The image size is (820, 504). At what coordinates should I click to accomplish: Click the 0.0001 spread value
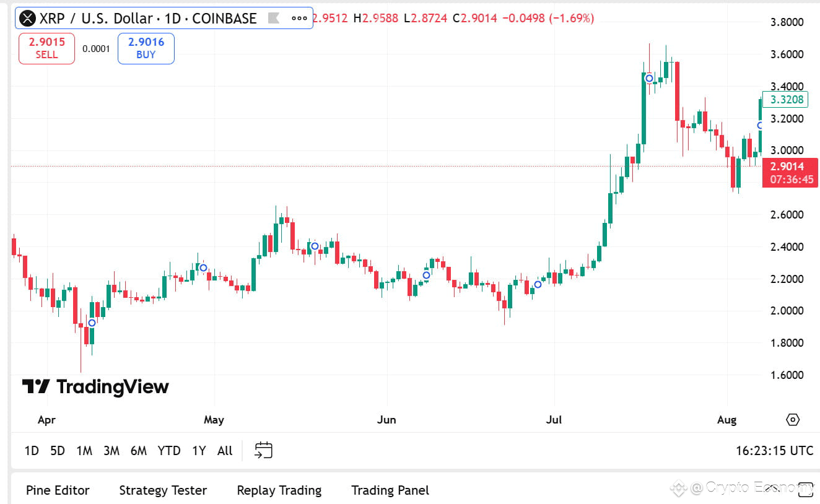point(96,49)
